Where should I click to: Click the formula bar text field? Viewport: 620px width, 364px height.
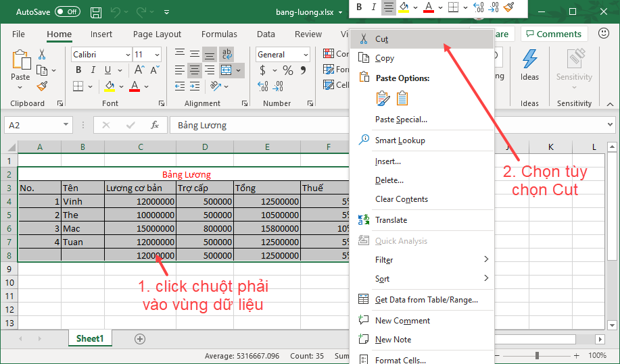(x=260, y=125)
